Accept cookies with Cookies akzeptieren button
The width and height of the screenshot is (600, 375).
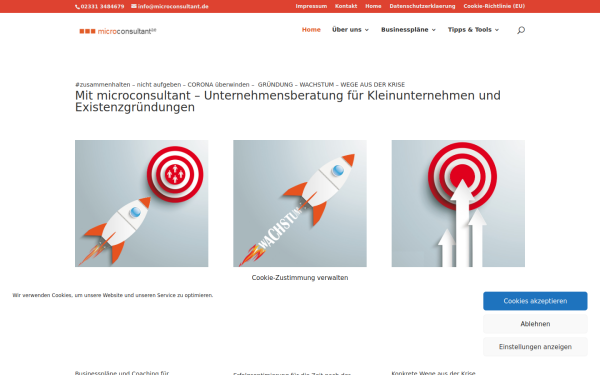coord(535,301)
